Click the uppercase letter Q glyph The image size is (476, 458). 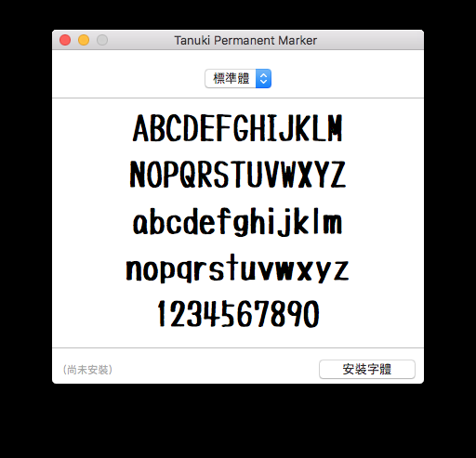[188, 175]
